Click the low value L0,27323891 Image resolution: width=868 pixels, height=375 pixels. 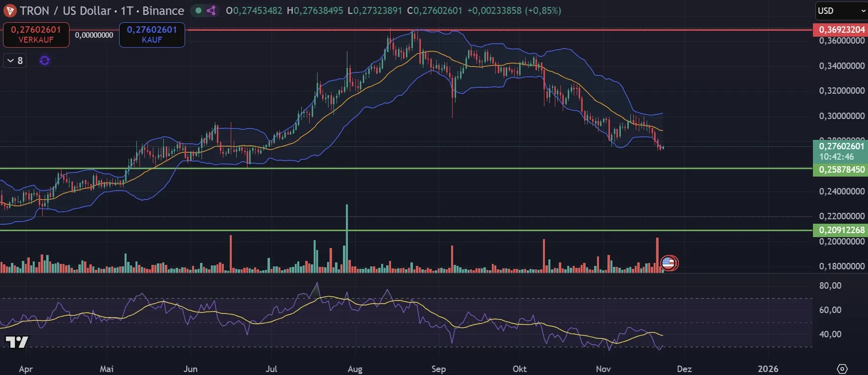pyautogui.click(x=375, y=10)
